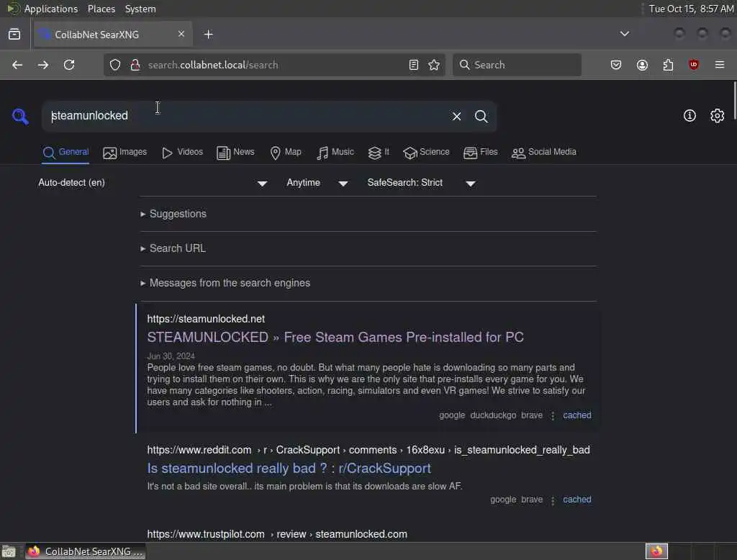Open uBlock Origin extension icon
This screenshot has height=560, width=737.
pyautogui.click(x=694, y=65)
